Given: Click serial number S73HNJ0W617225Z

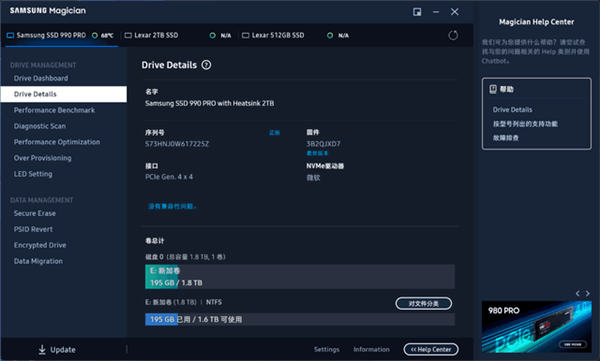Looking at the screenshot, I should point(177,144).
